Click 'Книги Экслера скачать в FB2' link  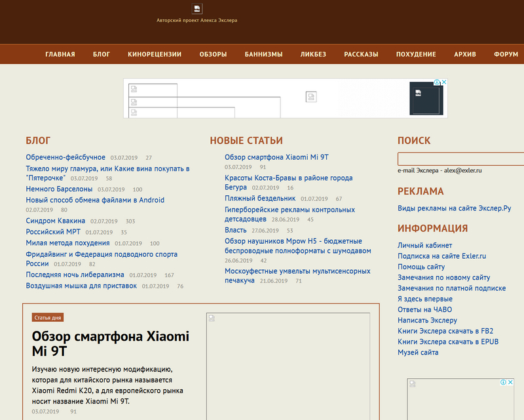[x=445, y=331]
